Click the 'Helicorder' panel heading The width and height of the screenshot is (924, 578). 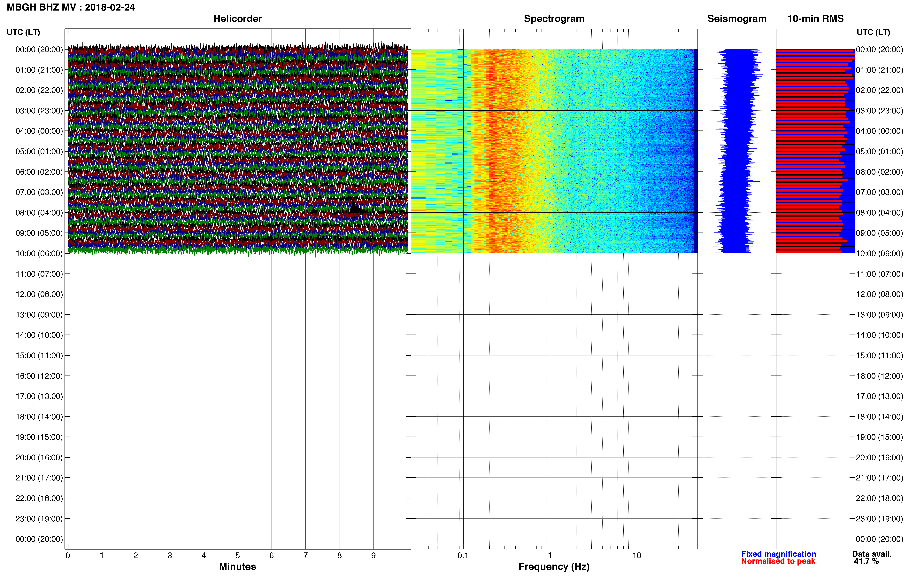[x=237, y=18]
